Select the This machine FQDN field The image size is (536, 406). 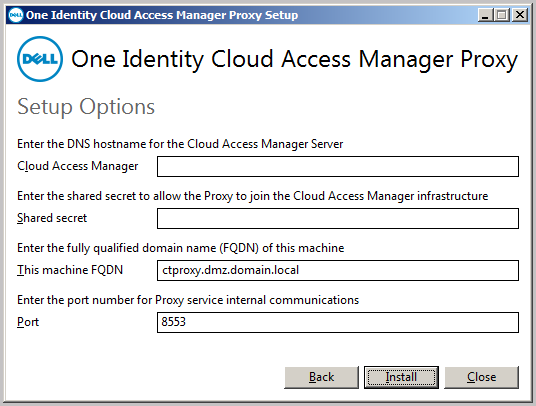(338, 270)
